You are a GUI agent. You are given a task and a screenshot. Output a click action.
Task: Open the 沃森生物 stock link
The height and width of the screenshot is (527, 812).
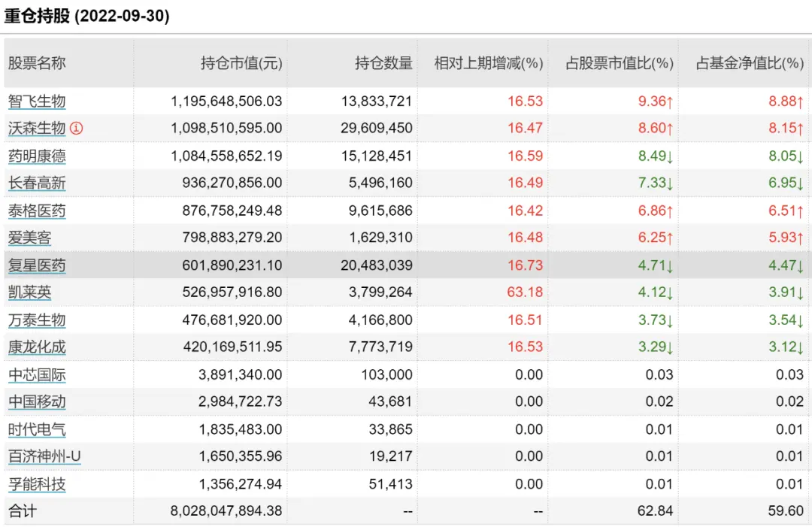click(37, 128)
